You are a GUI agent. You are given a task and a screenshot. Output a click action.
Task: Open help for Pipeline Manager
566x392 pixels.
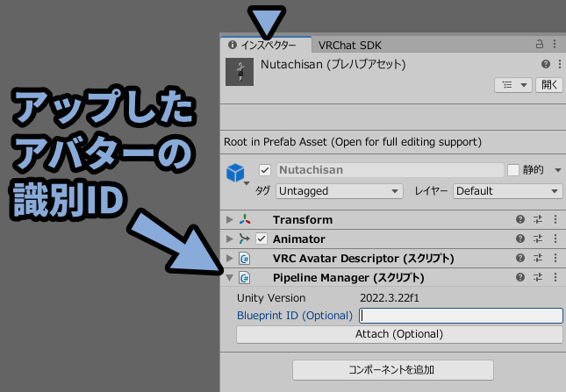tap(520, 277)
